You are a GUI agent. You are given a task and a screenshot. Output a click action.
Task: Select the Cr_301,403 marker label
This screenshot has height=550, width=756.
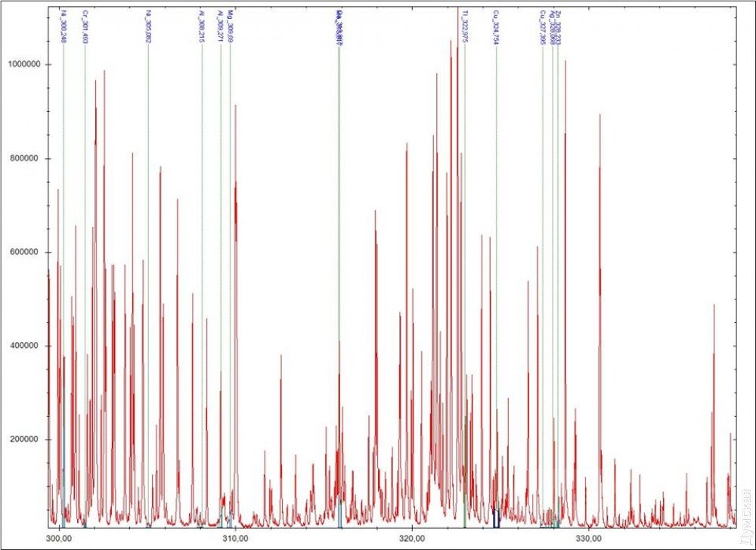[85, 26]
